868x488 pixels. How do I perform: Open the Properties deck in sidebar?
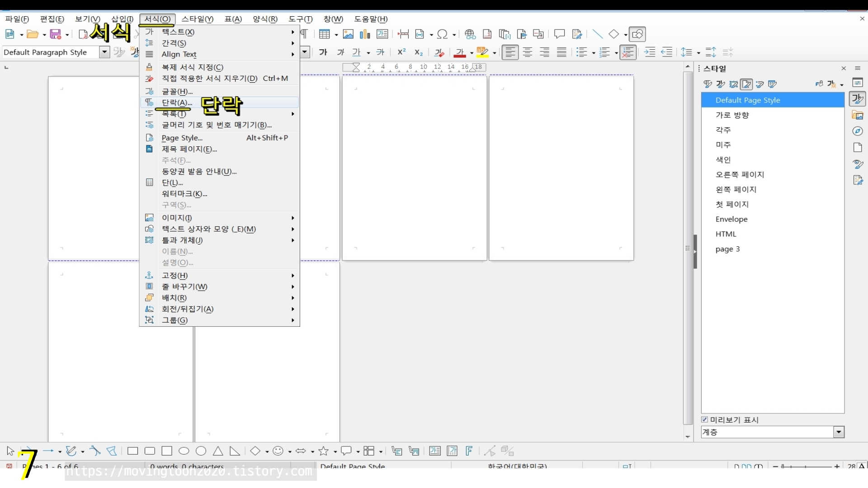(x=858, y=83)
